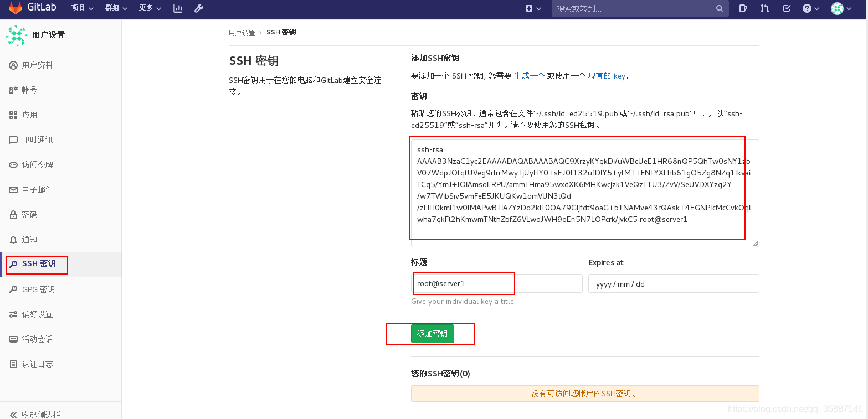Open the user avatar dropdown menu
Image resolution: width=868 pixels, height=419 pixels.
839,8
